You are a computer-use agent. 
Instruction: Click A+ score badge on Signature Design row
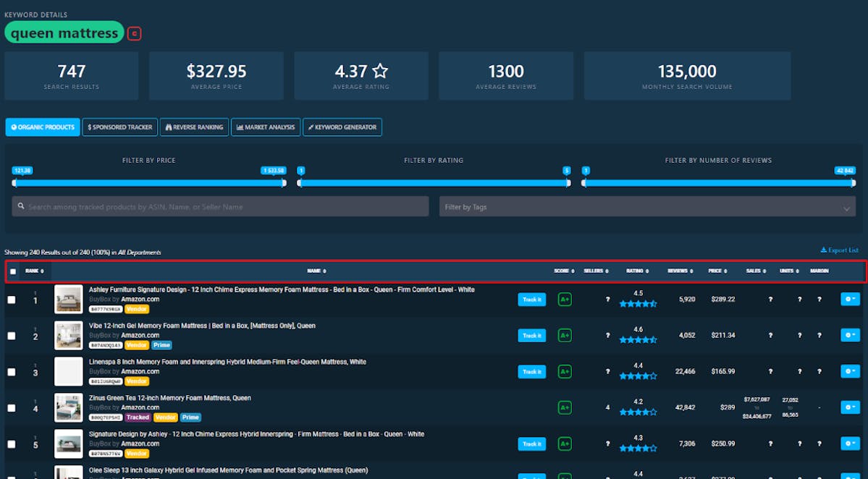click(x=565, y=444)
